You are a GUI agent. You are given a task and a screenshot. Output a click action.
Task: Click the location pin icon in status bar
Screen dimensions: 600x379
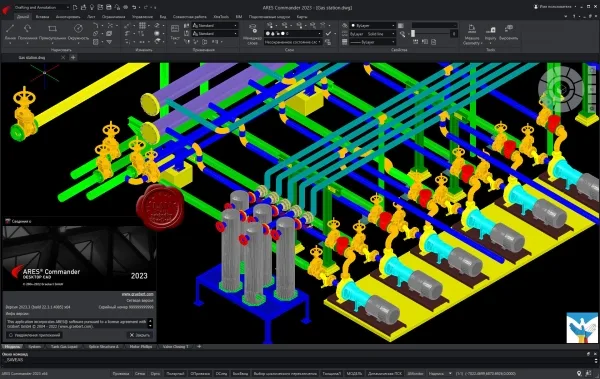[x=579, y=373]
